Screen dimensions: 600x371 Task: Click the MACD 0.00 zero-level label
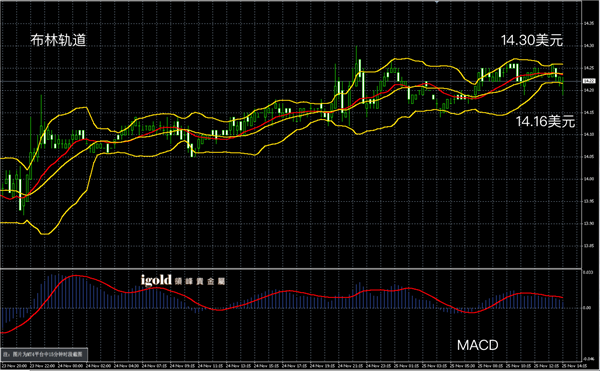[587, 308]
